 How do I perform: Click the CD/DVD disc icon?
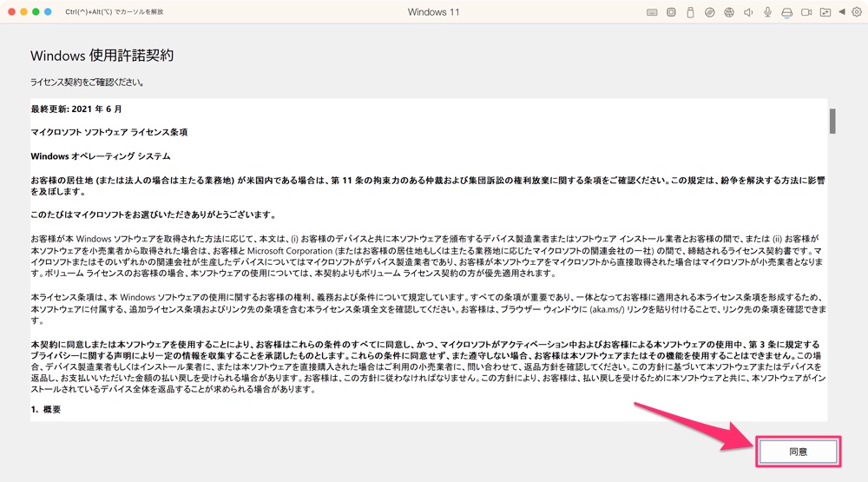coord(710,12)
